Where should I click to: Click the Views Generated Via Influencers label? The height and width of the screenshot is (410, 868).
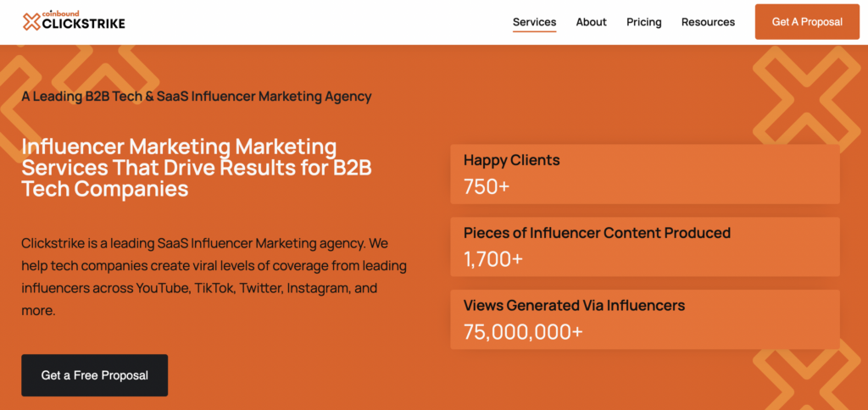click(x=574, y=305)
